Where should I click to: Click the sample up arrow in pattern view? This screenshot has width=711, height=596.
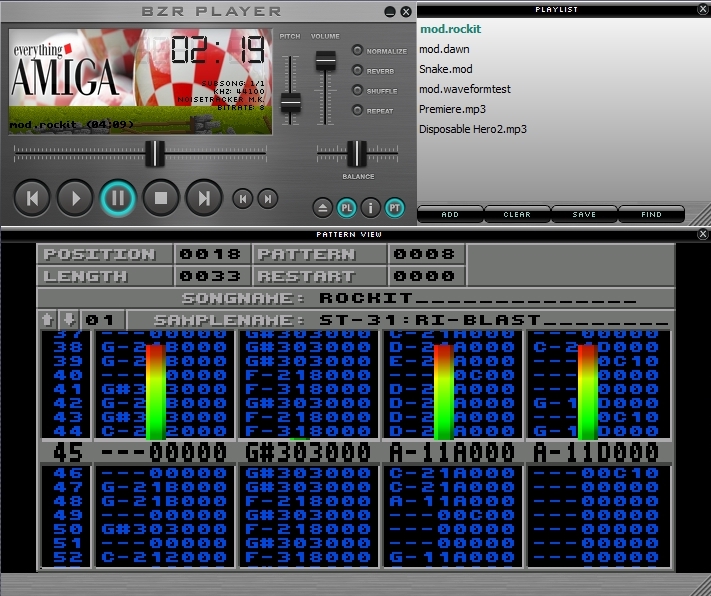pos(47,320)
